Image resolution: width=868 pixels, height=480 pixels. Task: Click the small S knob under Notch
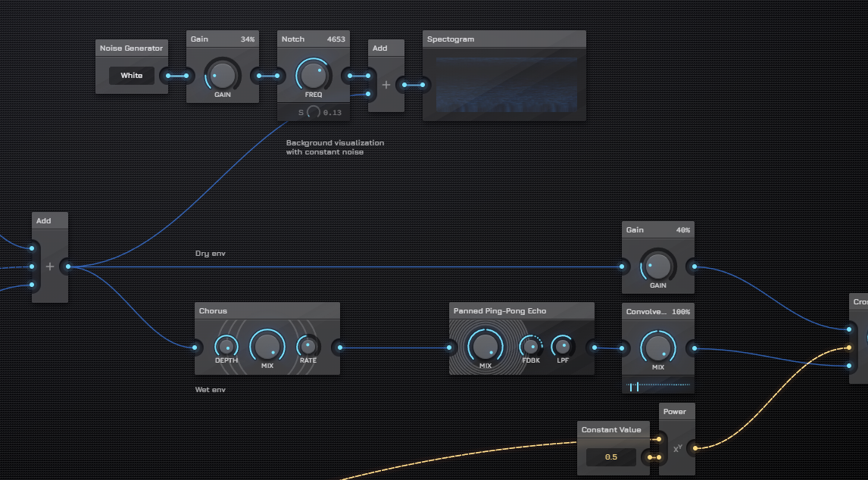click(313, 113)
